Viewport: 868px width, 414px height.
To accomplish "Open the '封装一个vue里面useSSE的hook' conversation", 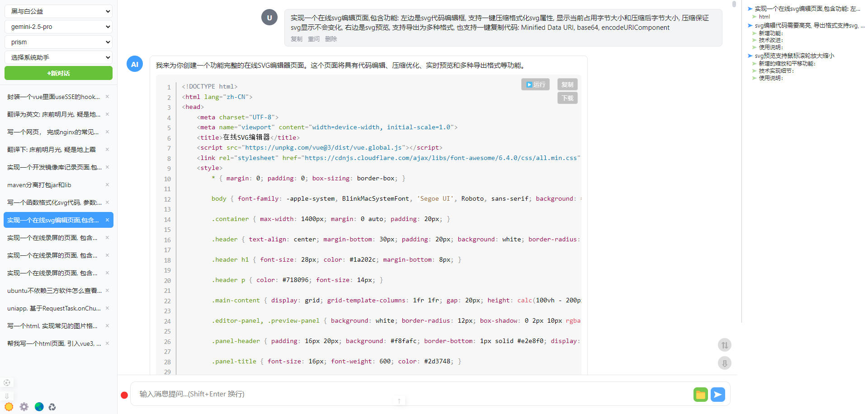I will [x=54, y=97].
